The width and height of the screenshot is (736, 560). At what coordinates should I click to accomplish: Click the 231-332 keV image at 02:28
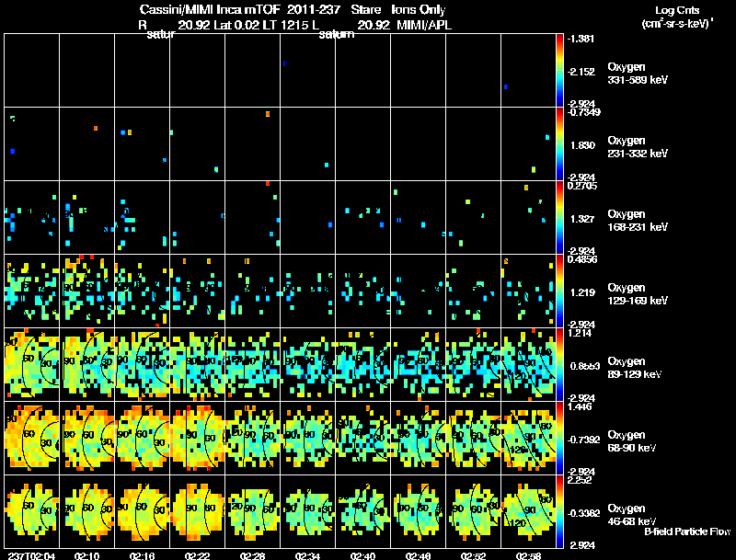[x=252, y=144]
